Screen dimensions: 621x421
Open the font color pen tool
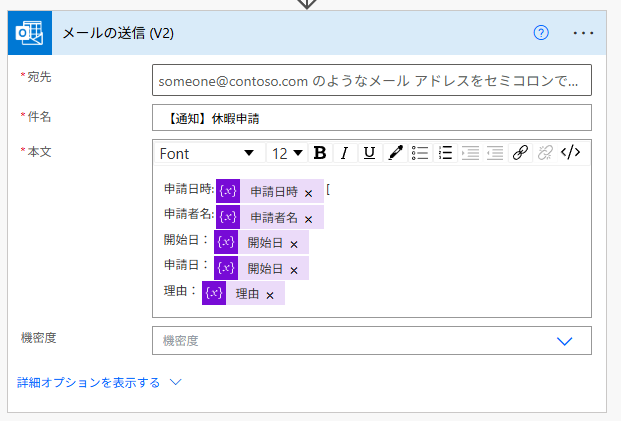tap(395, 153)
